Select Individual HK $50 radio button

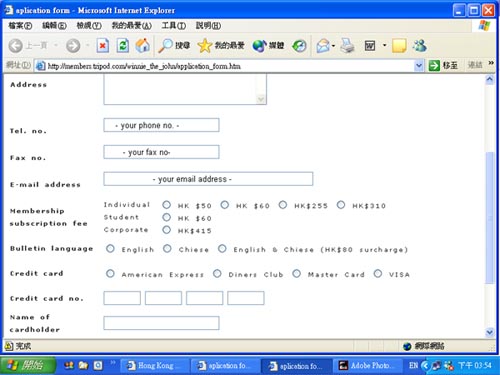[x=167, y=205]
